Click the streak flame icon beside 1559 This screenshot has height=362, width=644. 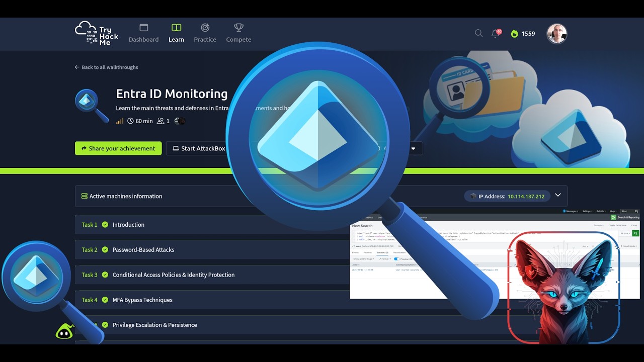[514, 34]
